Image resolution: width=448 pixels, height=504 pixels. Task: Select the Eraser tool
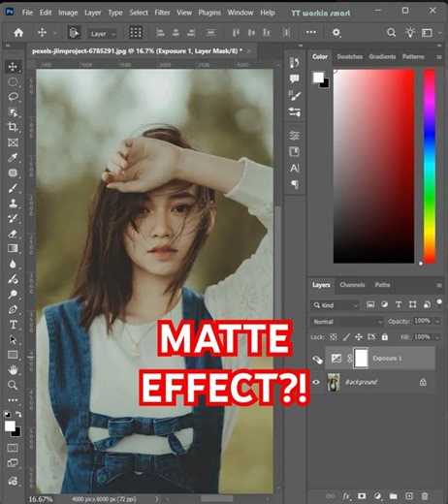(13, 234)
